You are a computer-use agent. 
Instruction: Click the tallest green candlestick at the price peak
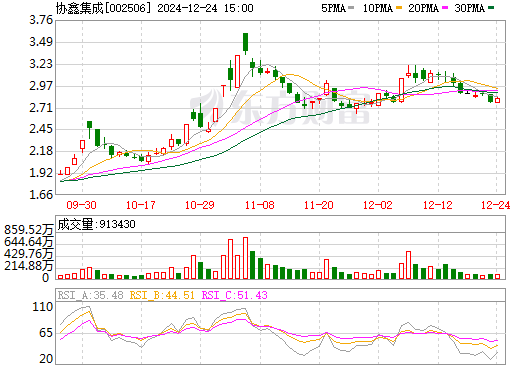(x=246, y=43)
